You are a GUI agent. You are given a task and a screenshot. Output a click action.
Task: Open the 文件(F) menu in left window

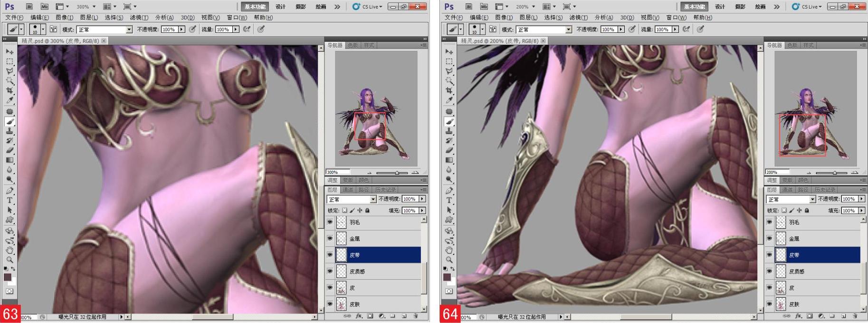point(14,18)
